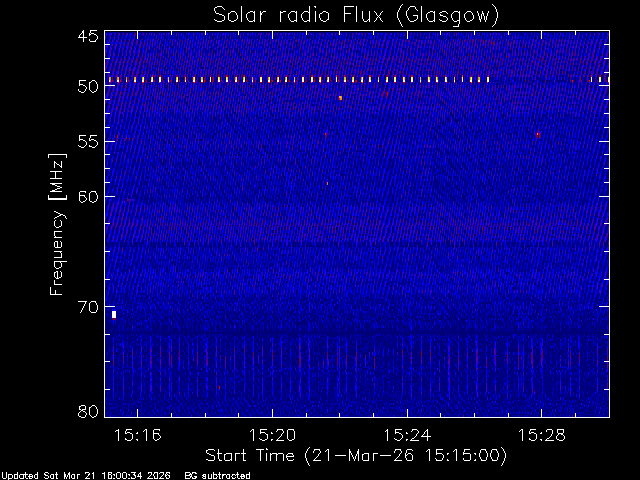Select the 60 frequency tick label

click(88, 197)
